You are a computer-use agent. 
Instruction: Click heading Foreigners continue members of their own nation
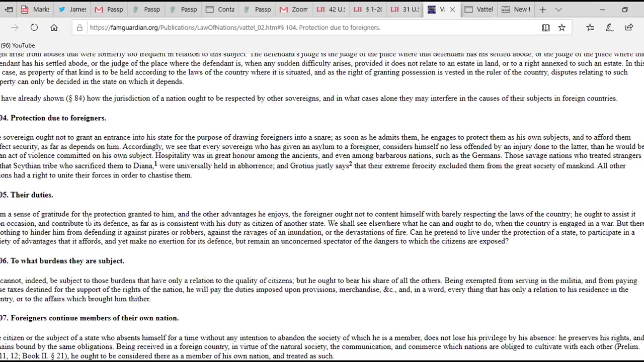click(x=95, y=318)
